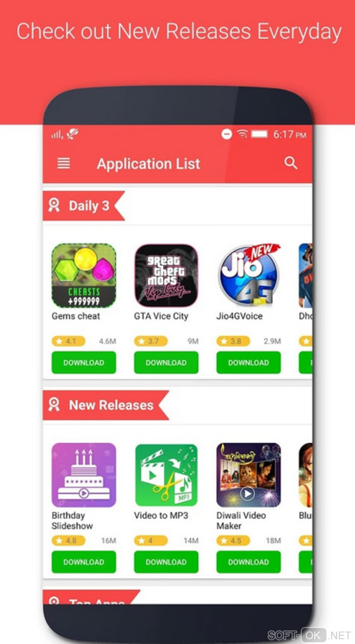Select the Video to MP3 icon
355x644 pixels.
pyautogui.click(x=166, y=475)
